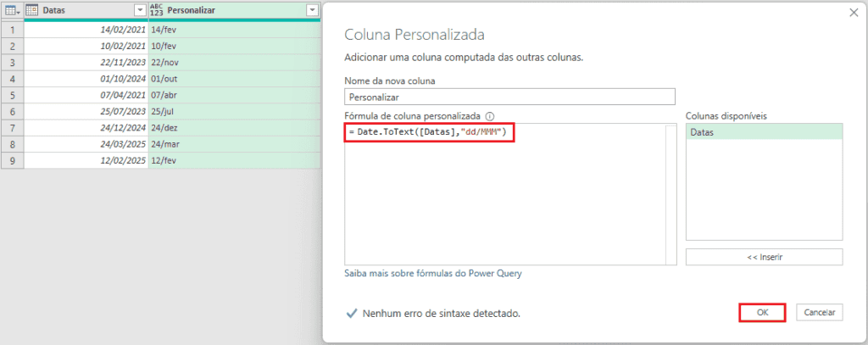Click the table menu icon in the grid corner
868x345 pixels.
coord(12,10)
